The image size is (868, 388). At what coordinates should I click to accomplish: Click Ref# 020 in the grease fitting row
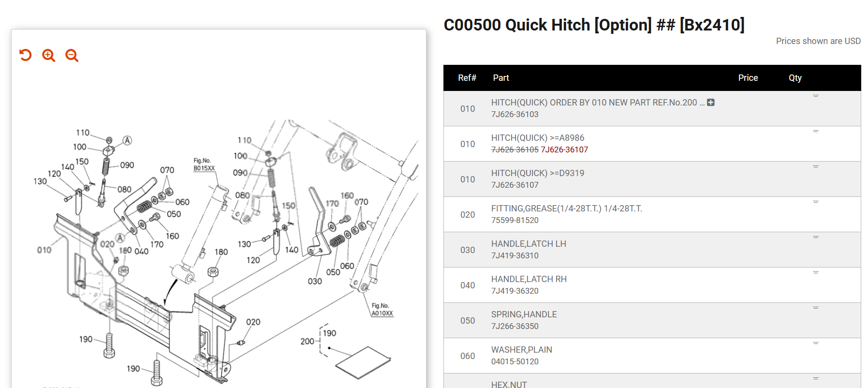(x=467, y=215)
